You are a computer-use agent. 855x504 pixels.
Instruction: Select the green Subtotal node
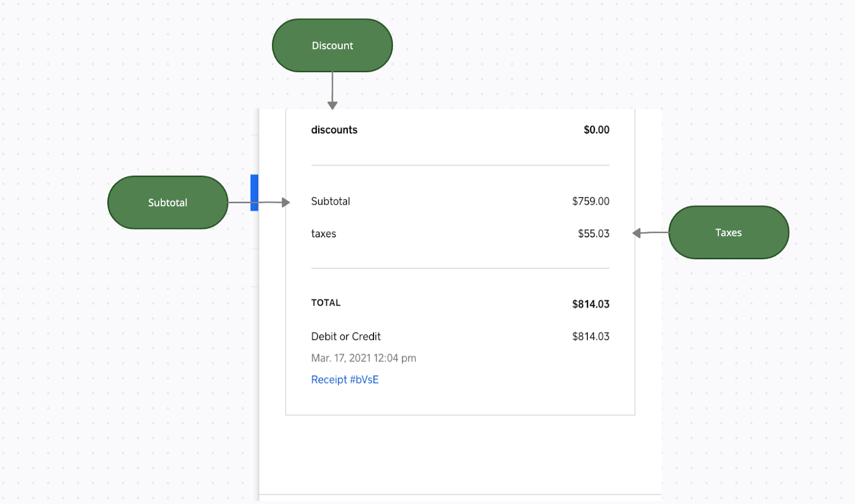point(167,203)
